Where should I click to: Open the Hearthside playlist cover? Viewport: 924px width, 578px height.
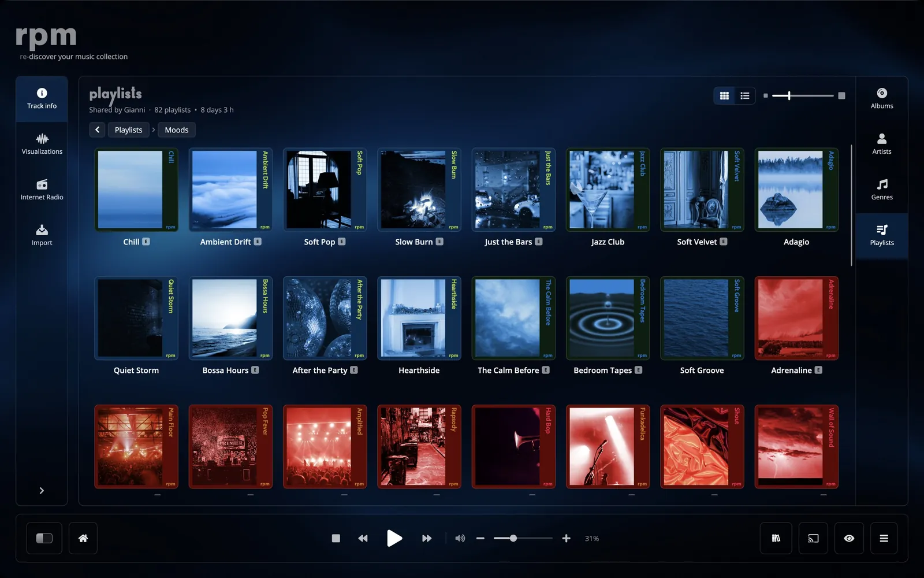[x=419, y=318]
